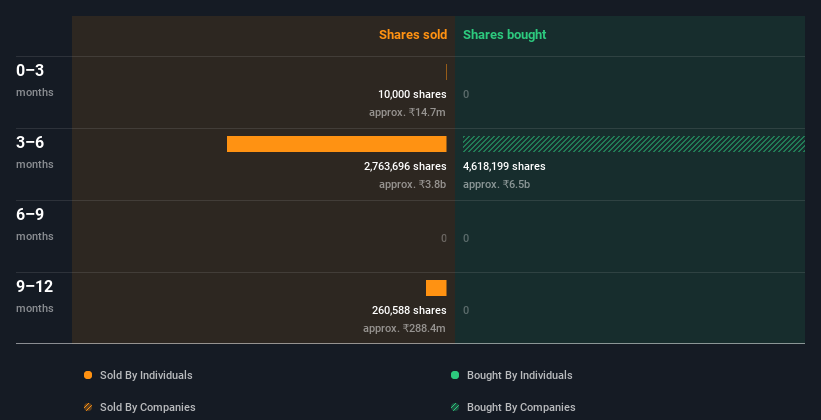Click the 0 bought value in 9–12 months row

[x=466, y=310]
